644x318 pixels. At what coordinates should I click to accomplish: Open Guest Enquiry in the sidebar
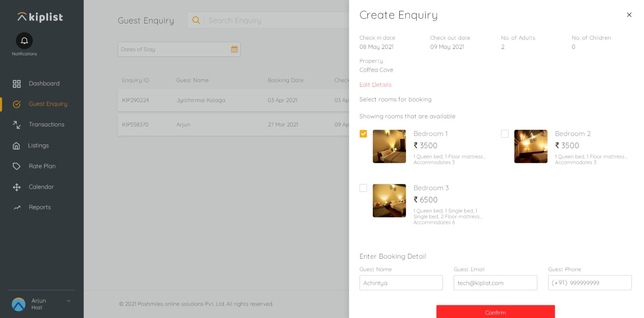coord(48,104)
